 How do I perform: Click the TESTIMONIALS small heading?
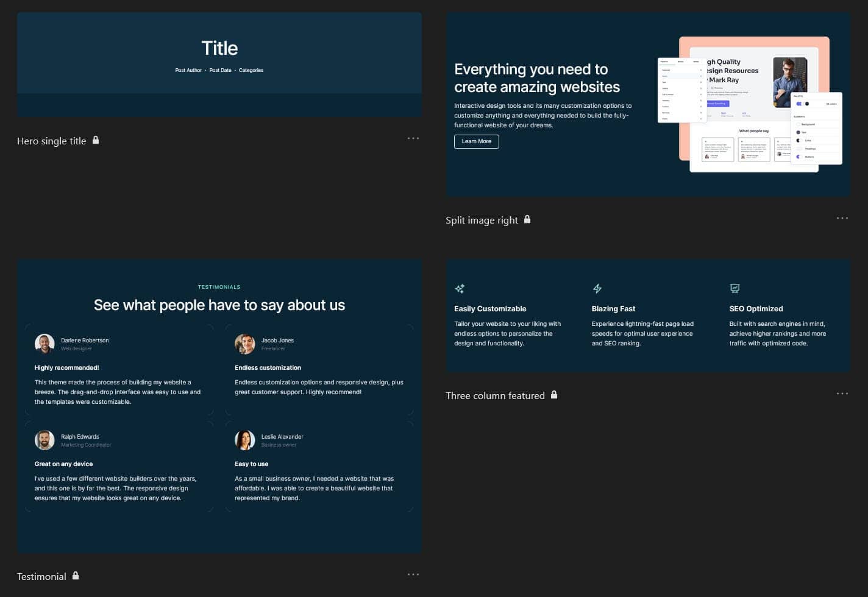219,287
